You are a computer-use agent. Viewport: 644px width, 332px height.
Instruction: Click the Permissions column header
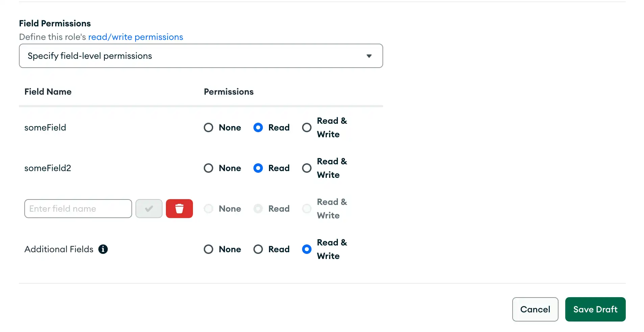click(x=229, y=92)
